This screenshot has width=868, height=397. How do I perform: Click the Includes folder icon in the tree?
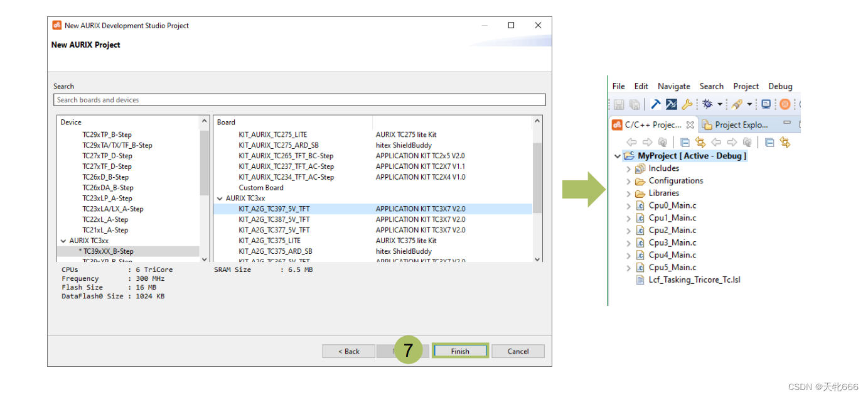coord(640,168)
